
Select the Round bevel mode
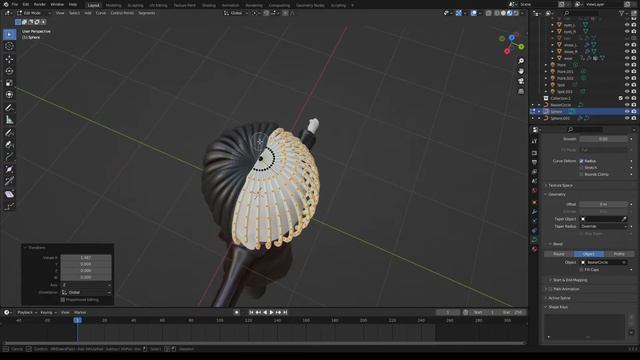559,254
